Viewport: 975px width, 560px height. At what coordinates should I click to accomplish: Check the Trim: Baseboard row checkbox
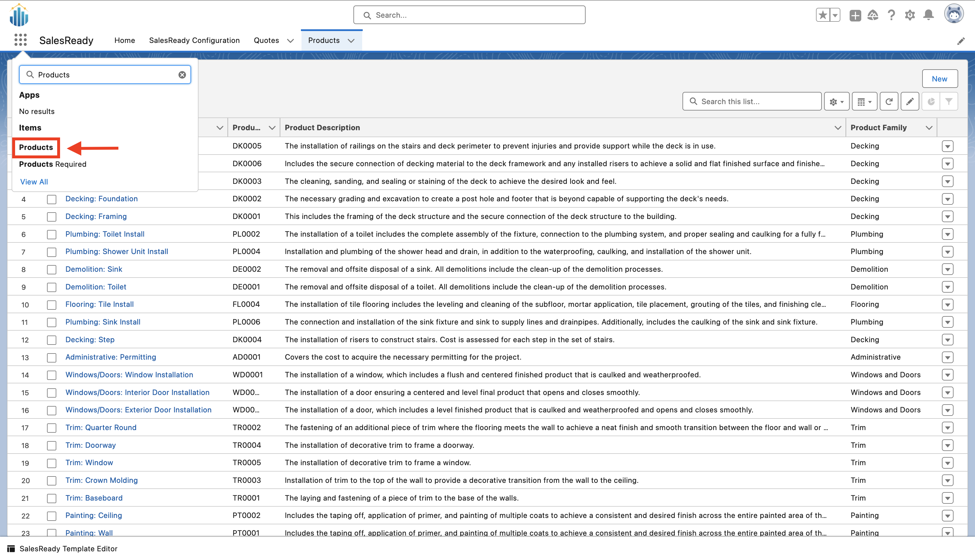point(52,498)
